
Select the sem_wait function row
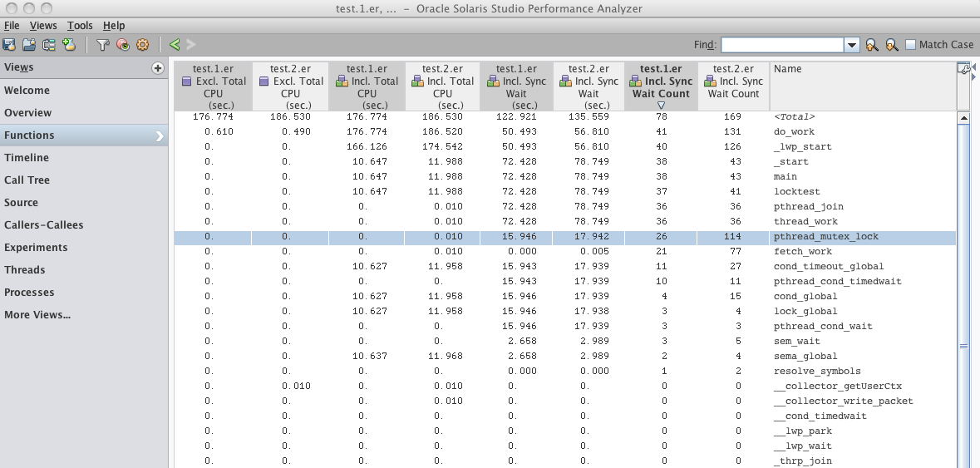point(565,342)
